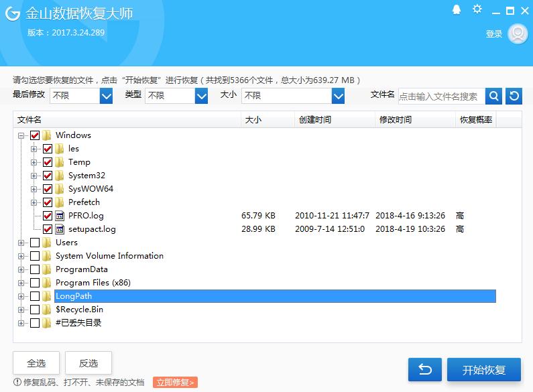The image size is (533, 392).
Task: Sort by the 创建时间 column header
Action: tap(335, 120)
